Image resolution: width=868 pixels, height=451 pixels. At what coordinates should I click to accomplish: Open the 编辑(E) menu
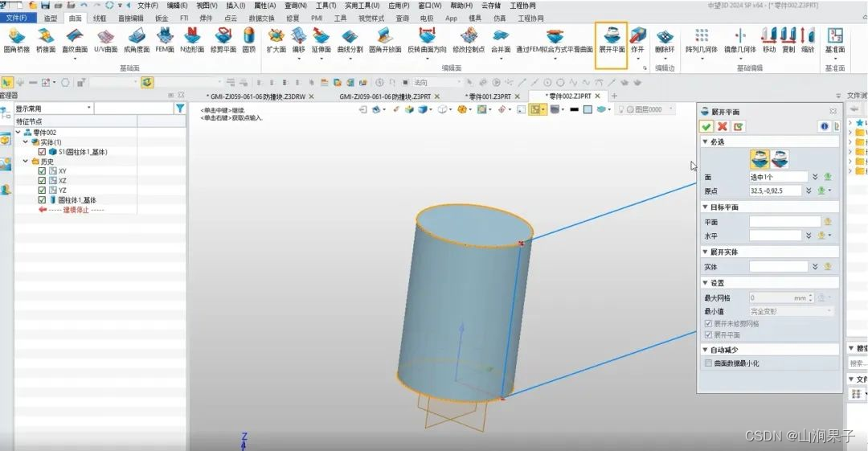pos(177,6)
